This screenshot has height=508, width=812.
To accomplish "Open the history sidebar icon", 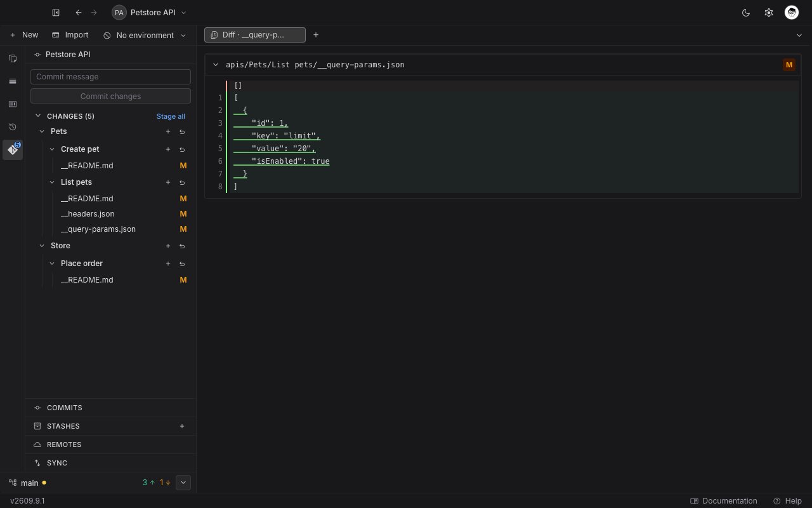I will [x=13, y=127].
